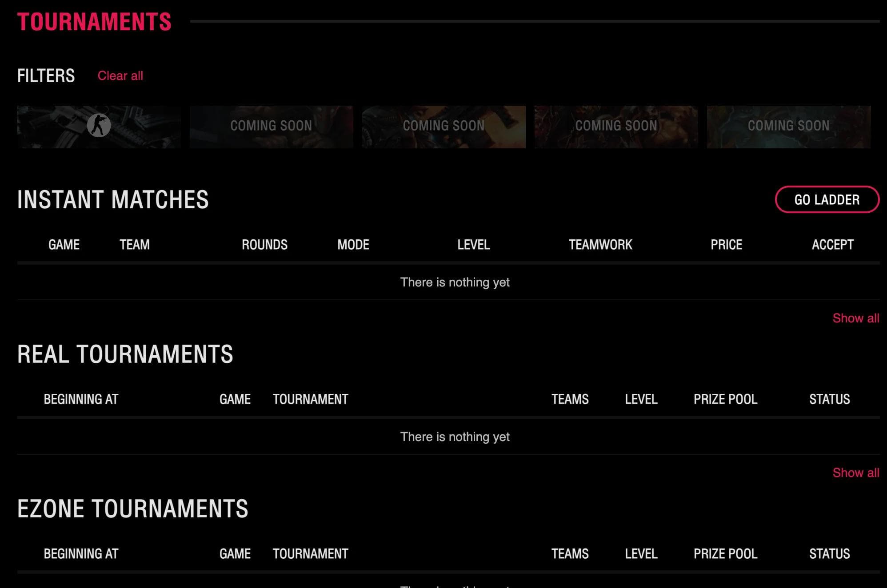Click the GAME header in Instant Matches

pyautogui.click(x=64, y=245)
